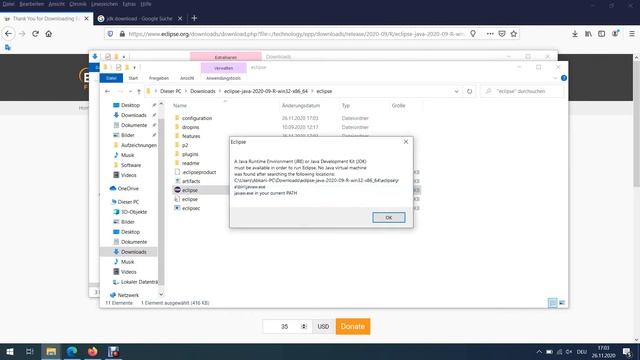Open the Chronik menu in Firefox

pyautogui.click(x=78, y=4)
